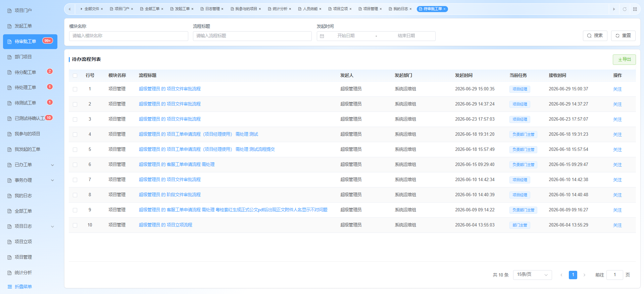Click the badge 10 on 已测试待确认工单
This screenshot has width=644, height=294.
click(x=49, y=118)
